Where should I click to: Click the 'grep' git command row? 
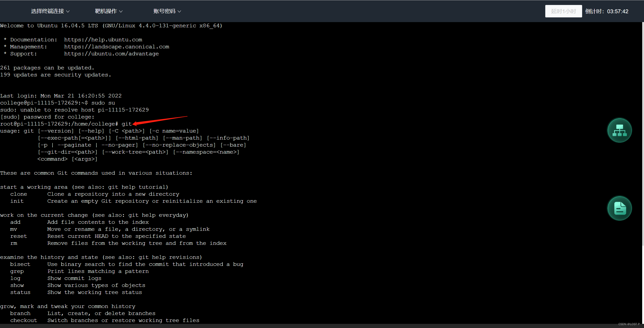[x=79, y=271]
